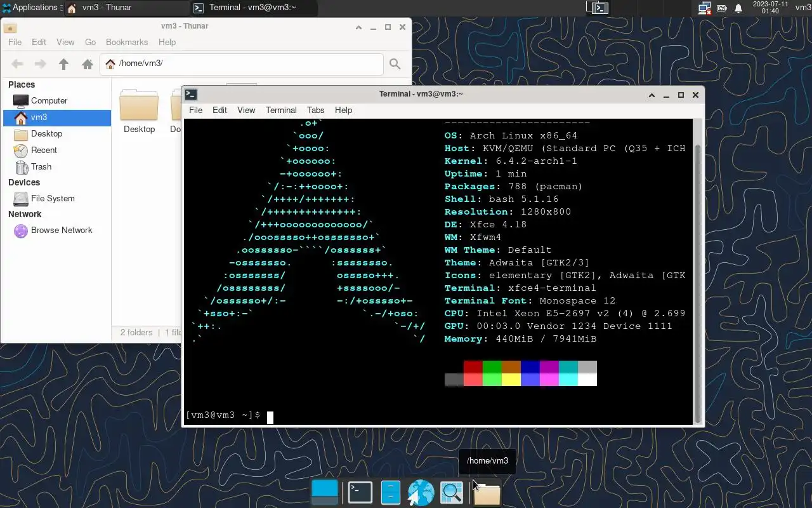Open the Terminal menu in terminal menubar

coord(281,110)
